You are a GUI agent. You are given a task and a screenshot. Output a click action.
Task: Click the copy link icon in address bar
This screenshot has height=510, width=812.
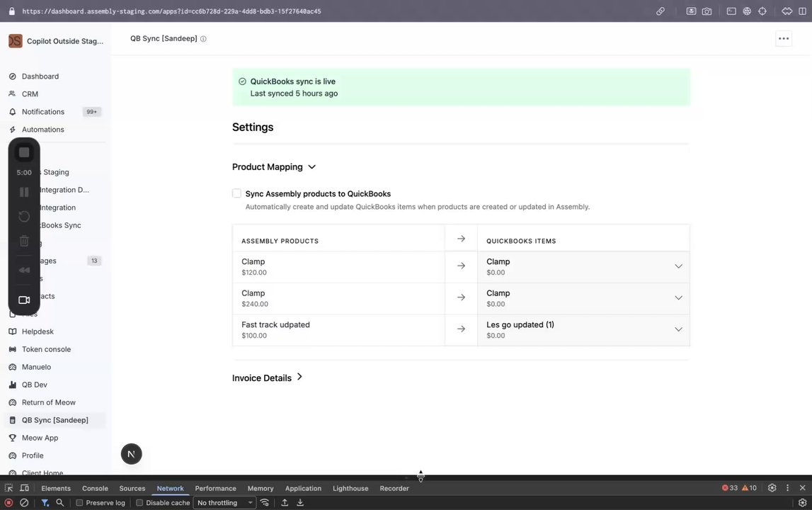pyautogui.click(x=660, y=11)
